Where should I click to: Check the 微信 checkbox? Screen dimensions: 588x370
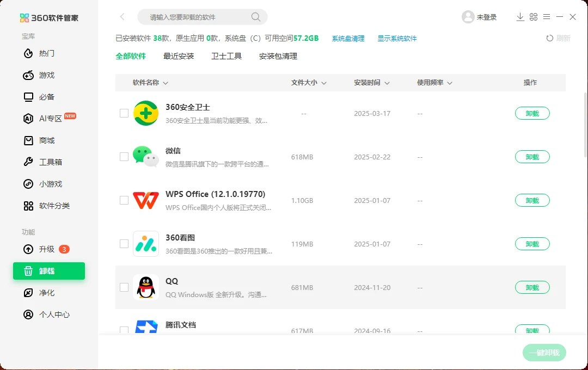[124, 157]
